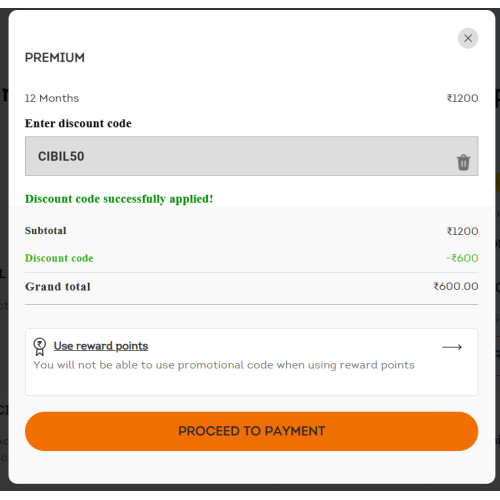This screenshot has width=500, height=500.
Task: Click the subtotal ₹1200 amount
Action: (x=462, y=231)
